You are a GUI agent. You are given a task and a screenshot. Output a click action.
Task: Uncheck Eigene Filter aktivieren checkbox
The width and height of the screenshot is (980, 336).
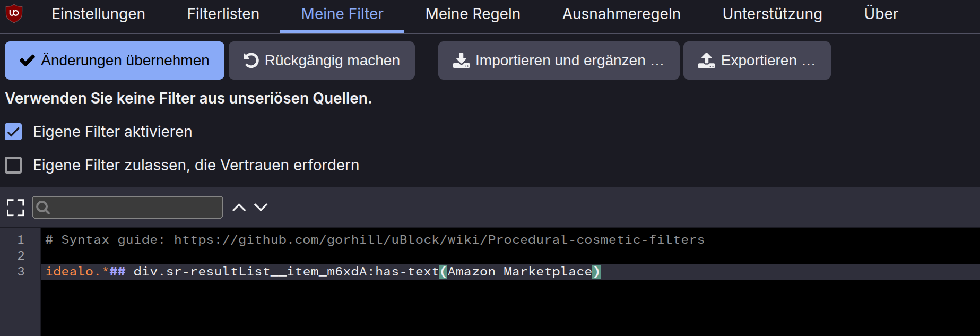(13, 132)
